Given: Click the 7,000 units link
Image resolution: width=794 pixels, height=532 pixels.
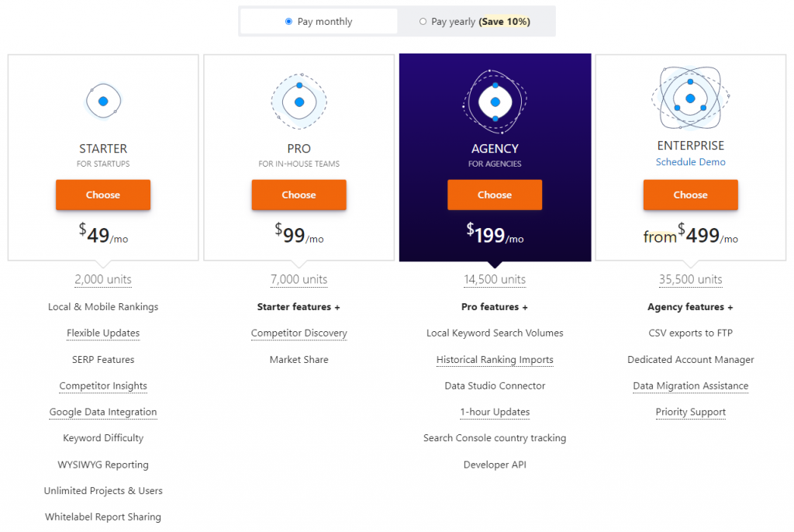Looking at the screenshot, I should (299, 279).
